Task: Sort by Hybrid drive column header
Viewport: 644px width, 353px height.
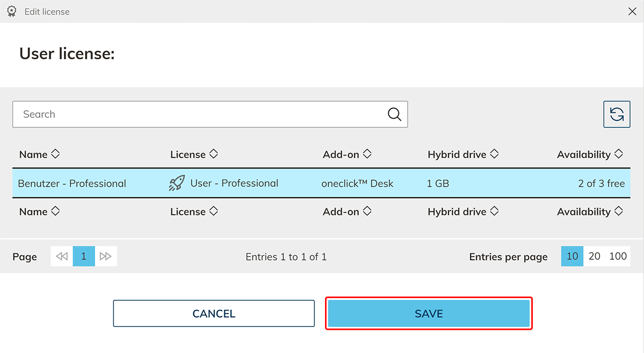Action: 462,155
